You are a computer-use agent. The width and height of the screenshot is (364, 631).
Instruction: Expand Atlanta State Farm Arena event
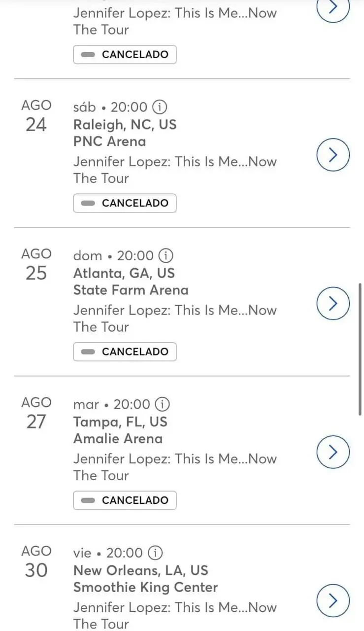pyautogui.click(x=332, y=304)
